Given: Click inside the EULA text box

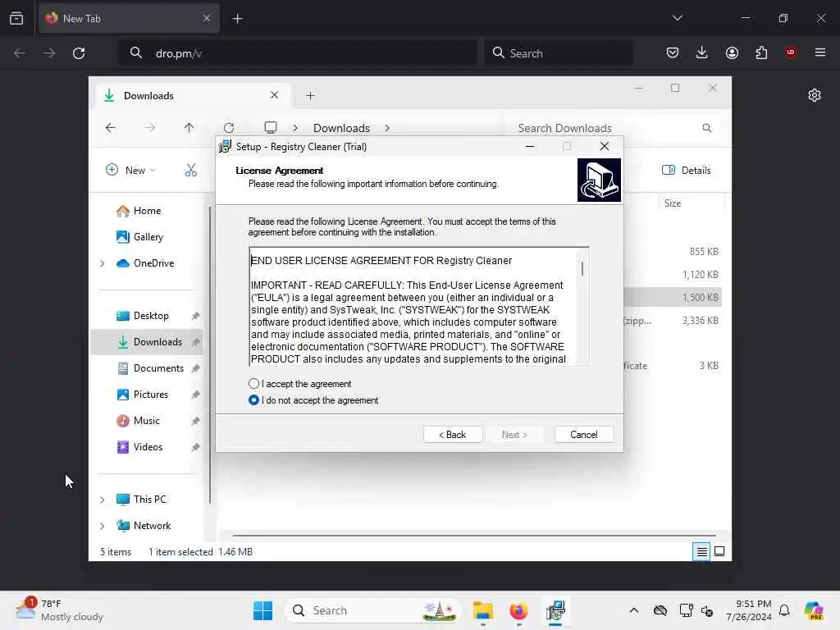Looking at the screenshot, I should (413, 307).
